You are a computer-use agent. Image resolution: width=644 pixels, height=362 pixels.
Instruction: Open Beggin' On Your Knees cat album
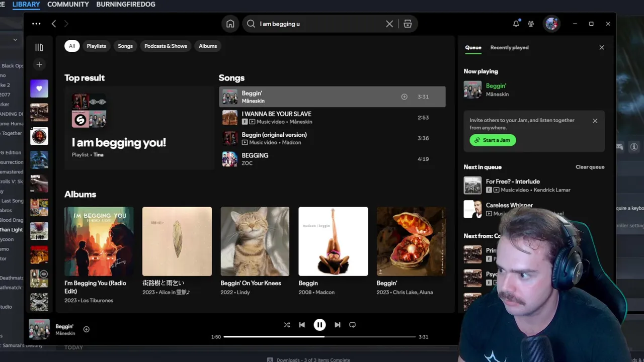click(255, 241)
